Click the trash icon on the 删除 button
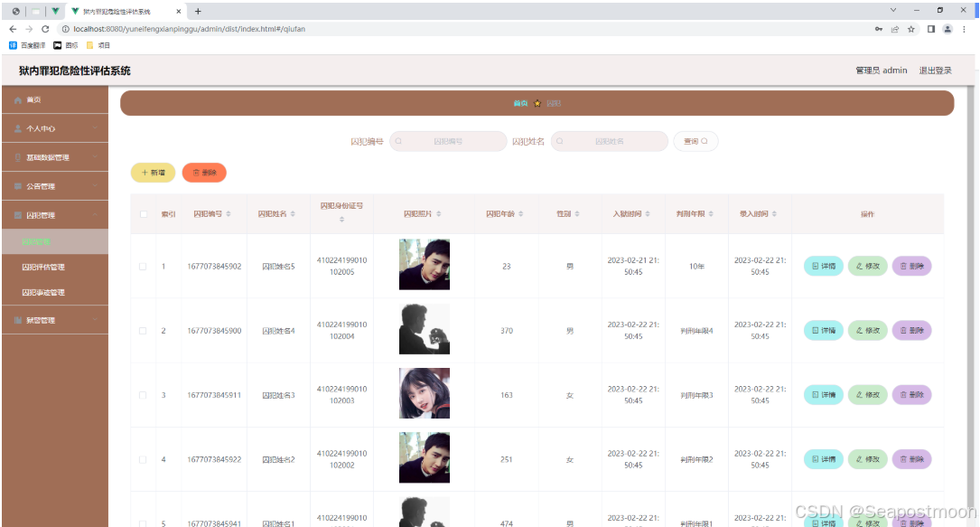Image resolution: width=980 pixels, height=527 pixels. tap(193, 172)
